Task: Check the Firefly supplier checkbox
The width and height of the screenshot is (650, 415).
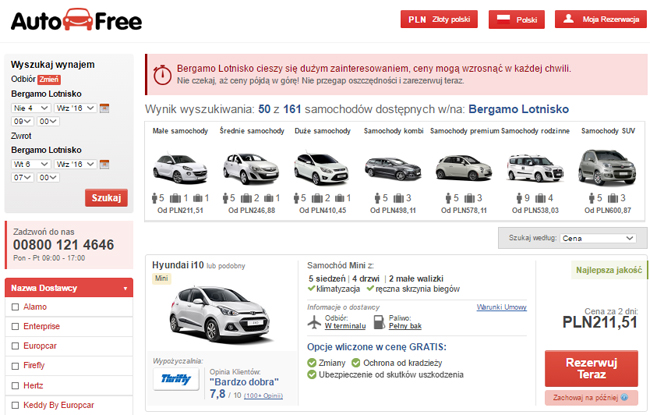Action: click(x=15, y=366)
